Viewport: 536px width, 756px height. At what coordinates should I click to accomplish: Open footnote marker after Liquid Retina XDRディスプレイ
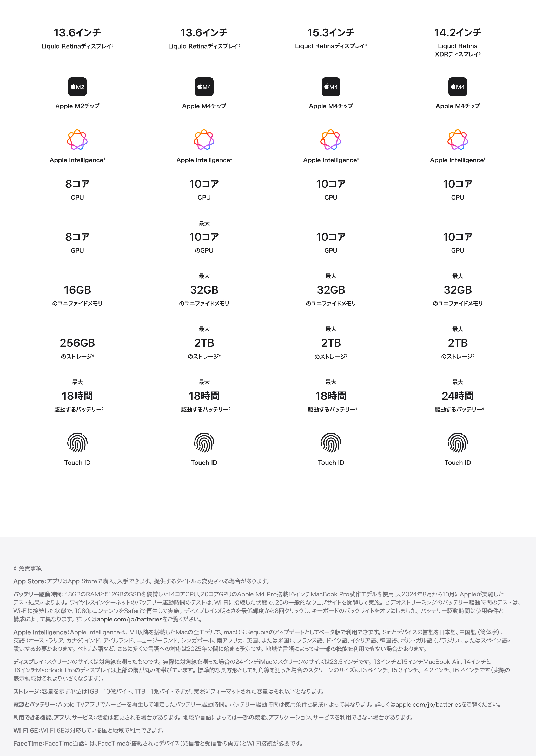(x=480, y=53)
